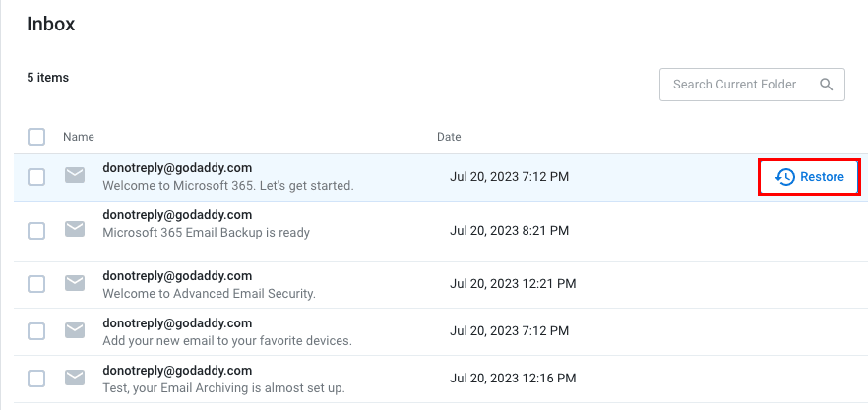Check the box for favorite devices email

pyautogui.click(x=36, y=331)
